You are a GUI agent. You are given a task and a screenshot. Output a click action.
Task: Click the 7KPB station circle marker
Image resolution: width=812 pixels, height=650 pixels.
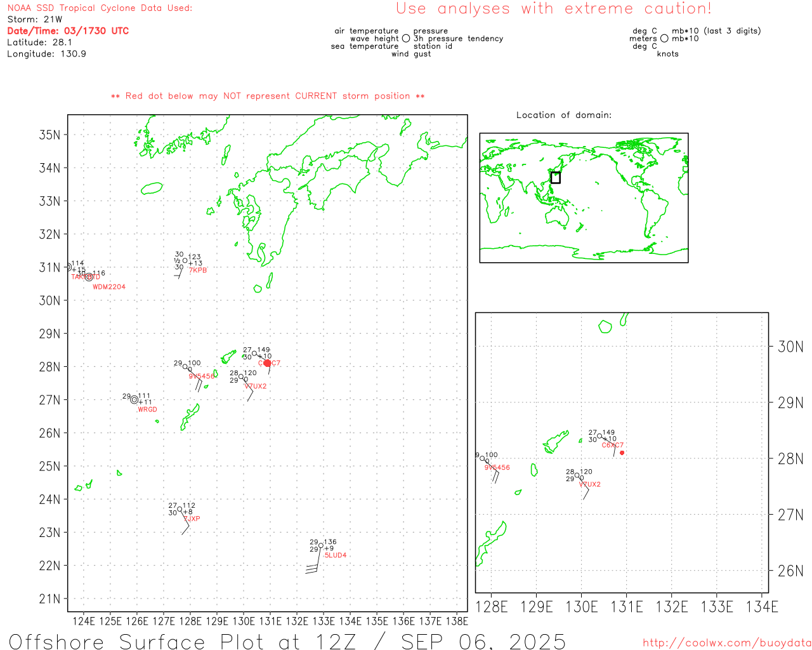pos(185,260)
